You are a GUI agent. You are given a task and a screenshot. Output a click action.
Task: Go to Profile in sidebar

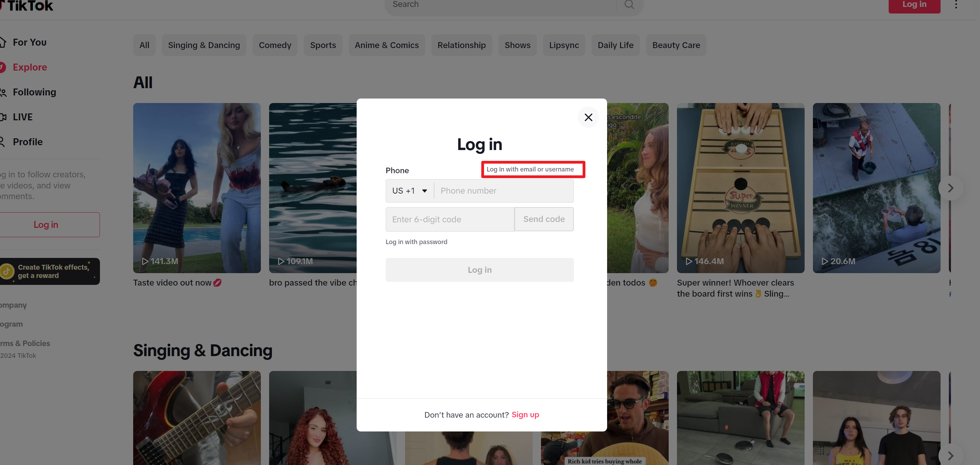(x=27, y=142)
